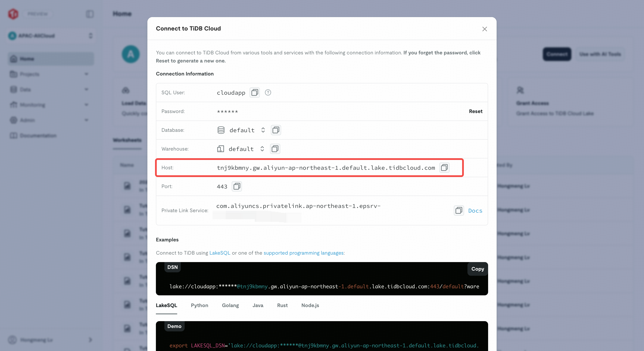Copy the Private Link Service value
The image size is (644, 351).
(x=459, y=210)
